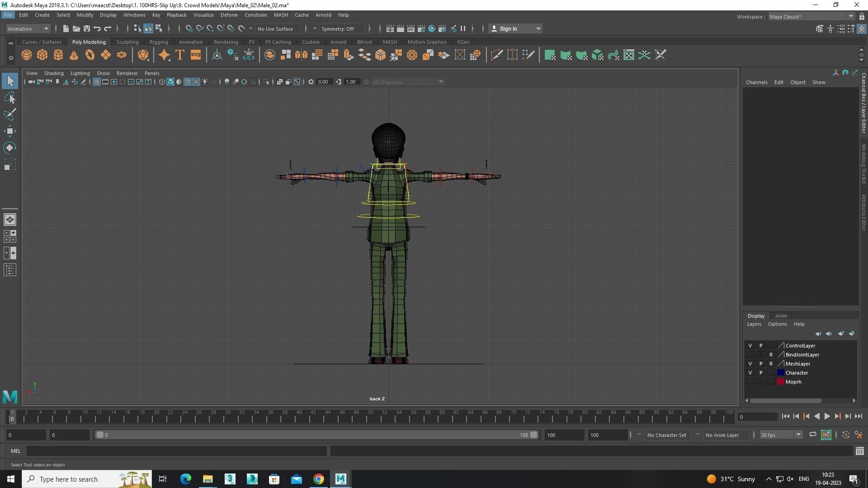
Task: Choose the Scale tool in toolbox
Action: pyautogui.click(x=10, y=164)
